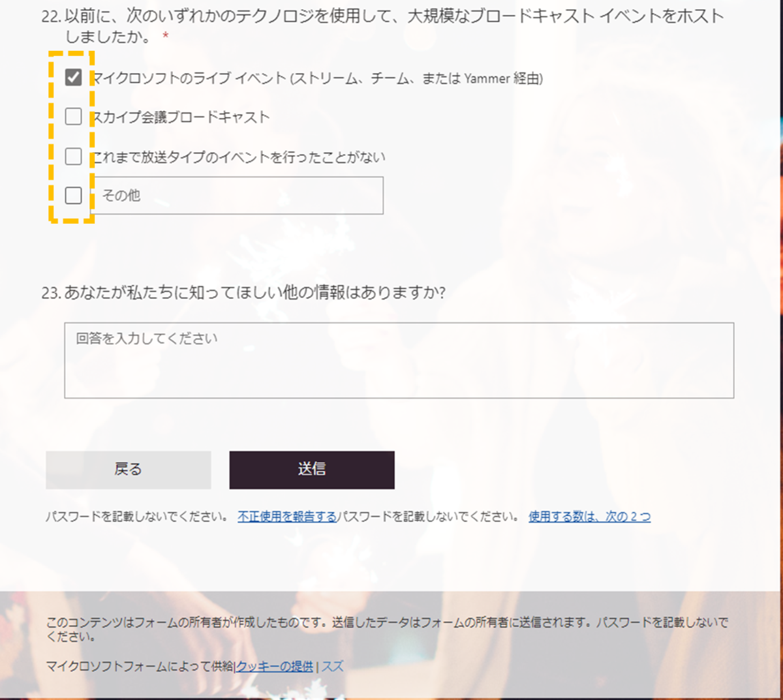Viewport: 783px width, 700px height.
Task: Open the クッキーの提供 footer link
Action: coord(275,667)
